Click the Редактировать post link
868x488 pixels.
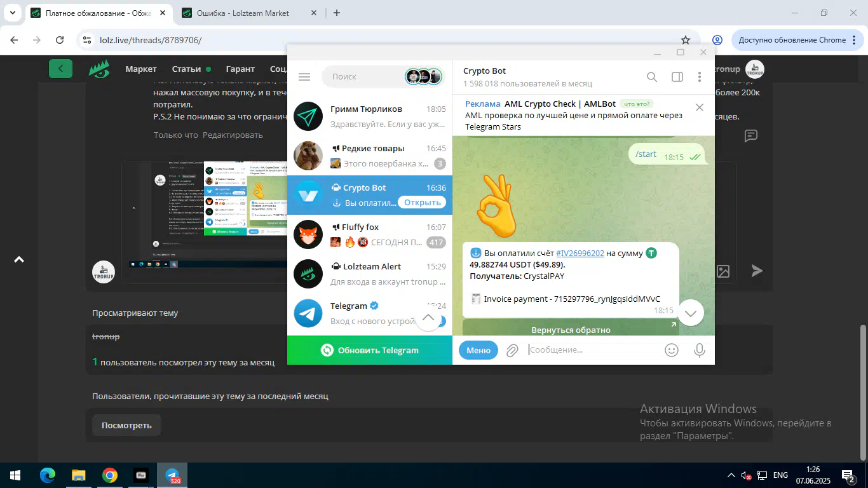point(233,135)
